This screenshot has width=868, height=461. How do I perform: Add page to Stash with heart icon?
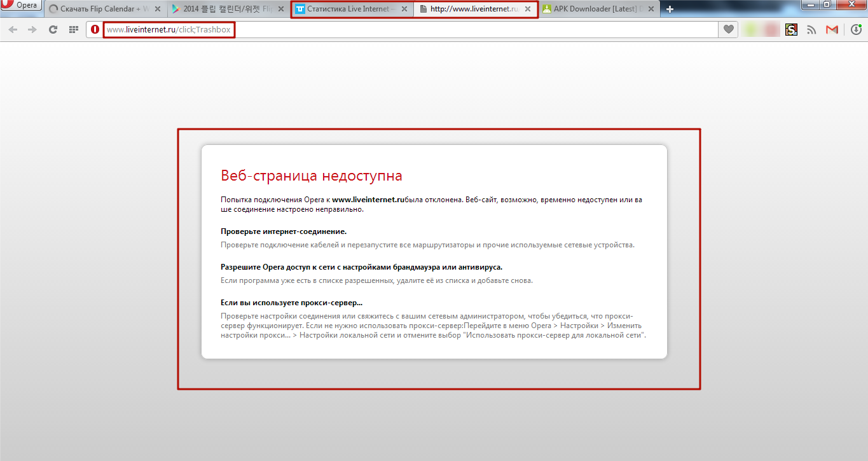point(728,29)
